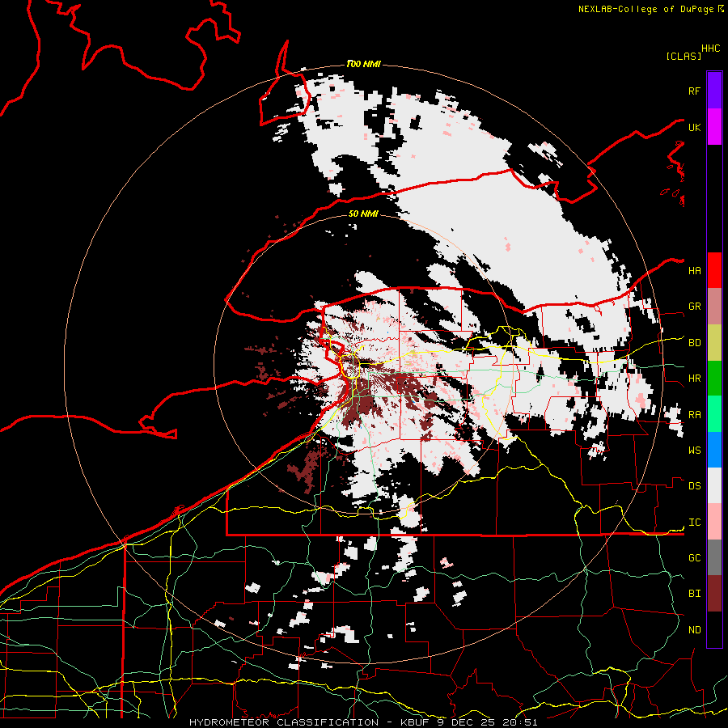This screenshot has width=728, height=728.
Task: Click the DS legend label
Action: 695,486
